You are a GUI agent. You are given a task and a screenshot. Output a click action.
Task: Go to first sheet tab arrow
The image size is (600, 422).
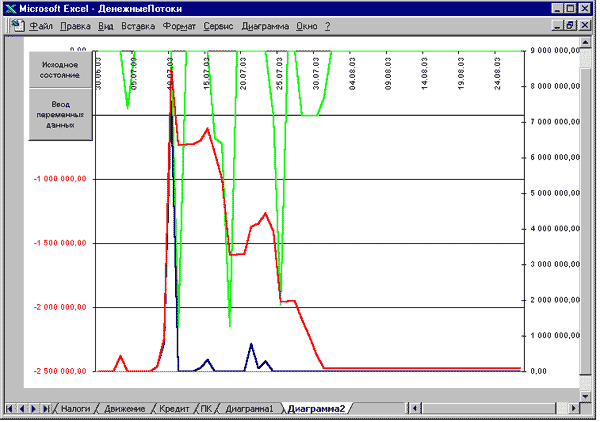click(x=10, y=409)
